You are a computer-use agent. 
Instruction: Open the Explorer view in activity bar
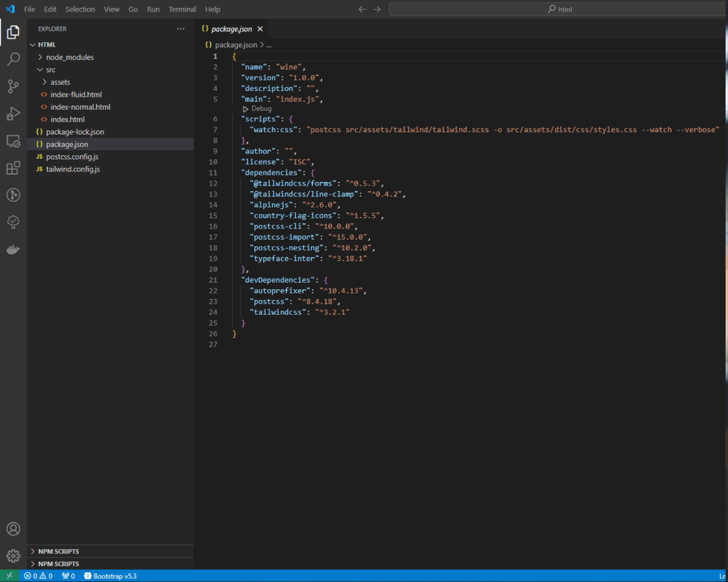click(13, 32)
